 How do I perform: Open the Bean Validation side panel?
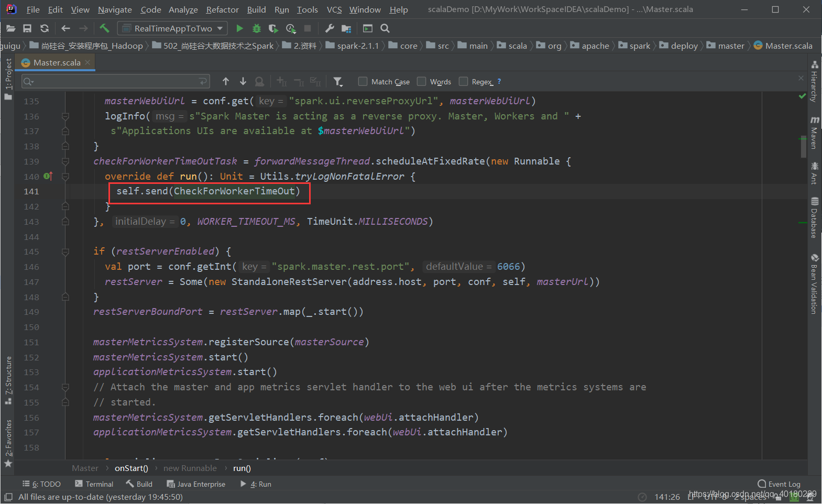click(x=814, y=283)
